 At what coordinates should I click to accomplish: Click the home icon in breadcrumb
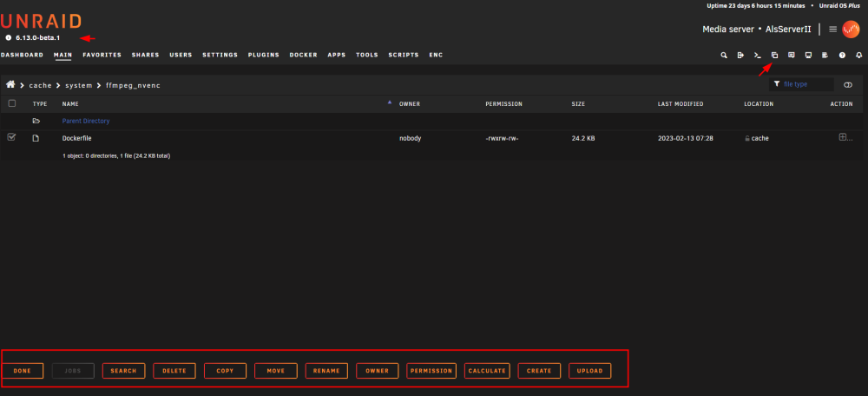coord(10,85)
